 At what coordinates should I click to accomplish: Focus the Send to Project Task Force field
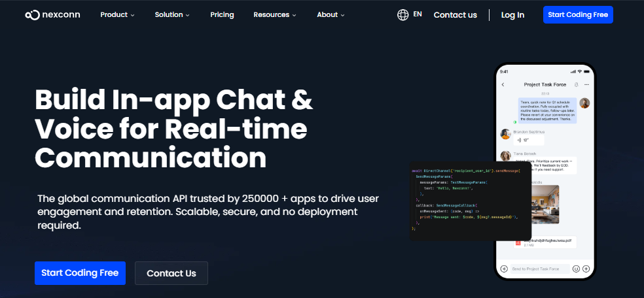(540, 269)
